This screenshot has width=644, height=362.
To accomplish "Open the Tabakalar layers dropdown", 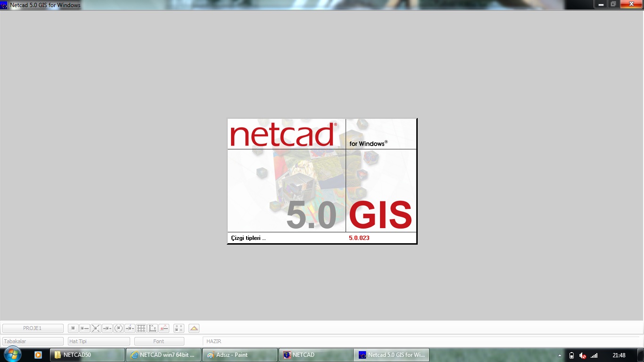I will coord(33,341).
